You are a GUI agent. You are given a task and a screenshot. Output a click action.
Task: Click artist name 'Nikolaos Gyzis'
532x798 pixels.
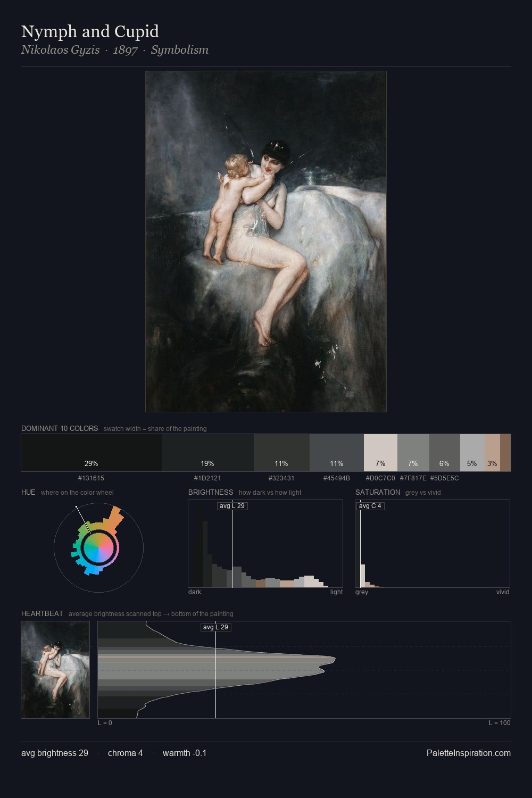pyautogui.click(x=60, y=50)
